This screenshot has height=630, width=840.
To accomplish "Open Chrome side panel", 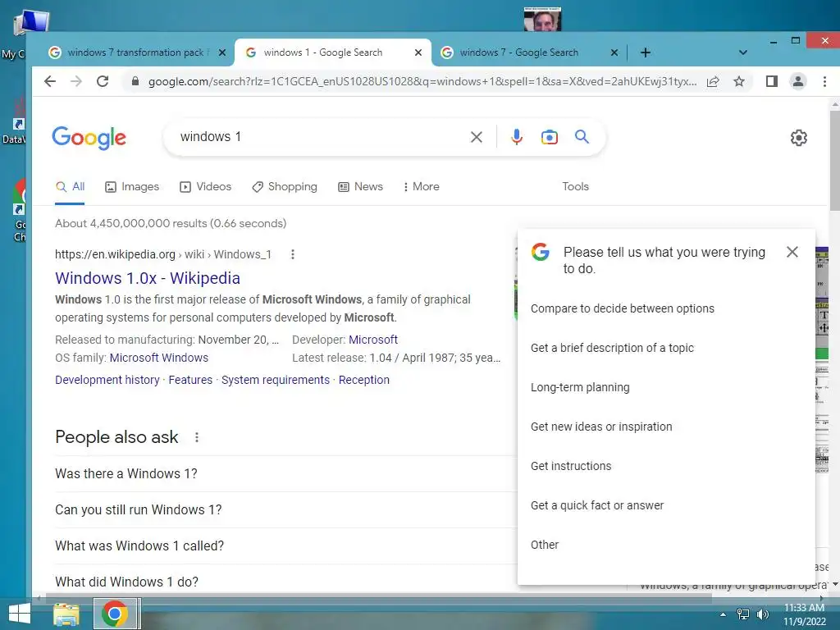I will click(x=771, y=81).
